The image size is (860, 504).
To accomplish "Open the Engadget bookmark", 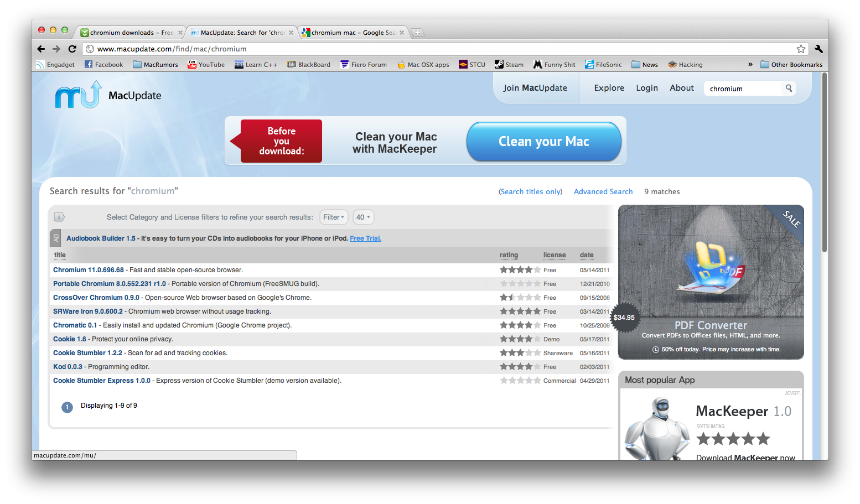I will click(55, 65).
